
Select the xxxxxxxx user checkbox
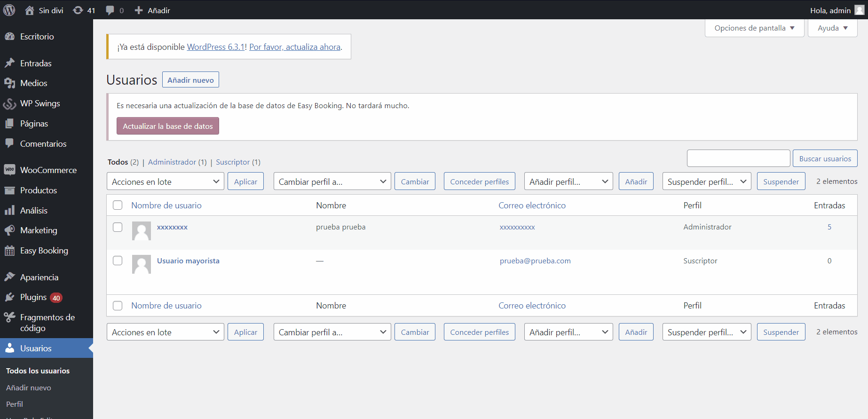click(118, 227)
